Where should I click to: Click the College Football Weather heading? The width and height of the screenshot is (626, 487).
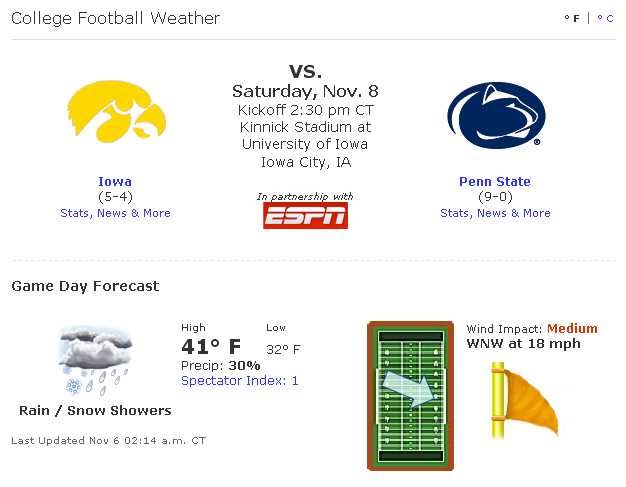coord(116,19)
